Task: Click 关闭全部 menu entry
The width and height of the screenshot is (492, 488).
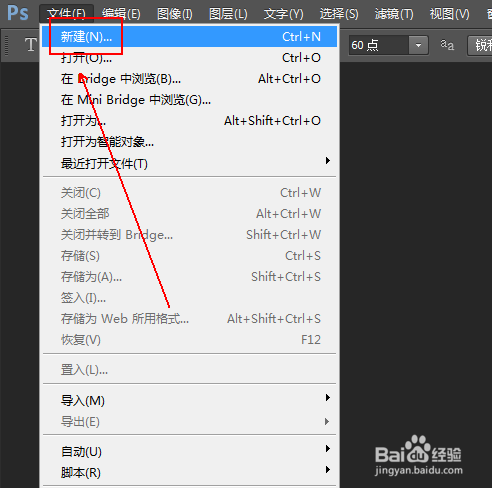Action: coord(189,214)
